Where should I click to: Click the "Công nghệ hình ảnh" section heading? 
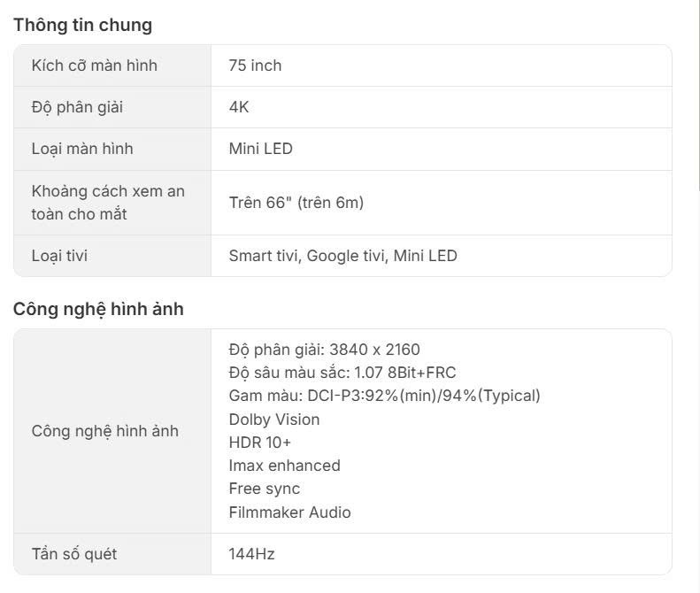pyautogui.click(x=98, y=309)
